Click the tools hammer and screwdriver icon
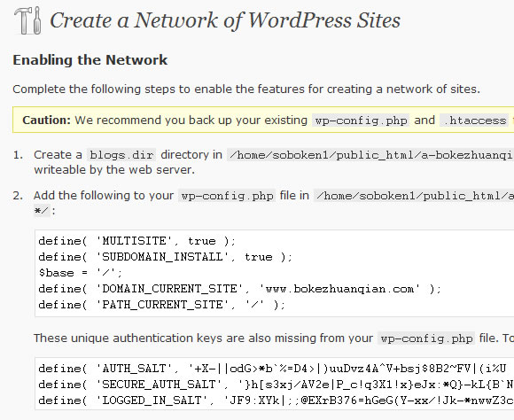This screenshot has height=420, width=514. pos(27,20)
